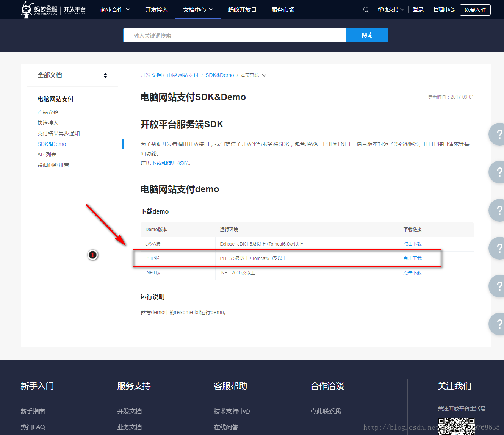Viewport: 504px width, 435px height.
Task: Open 热门FAQ footer link
Action: coord(33,427)
